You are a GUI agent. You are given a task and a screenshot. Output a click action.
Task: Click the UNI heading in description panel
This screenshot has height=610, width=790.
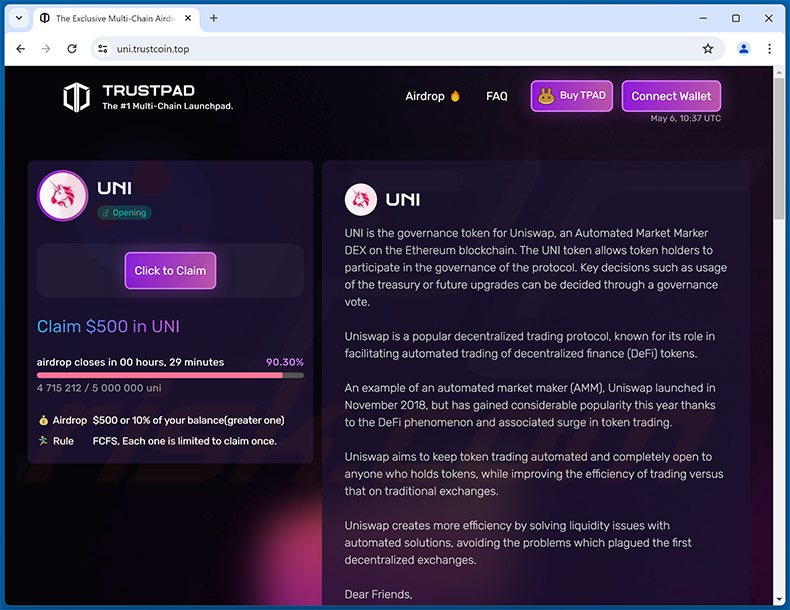point(403,200)
